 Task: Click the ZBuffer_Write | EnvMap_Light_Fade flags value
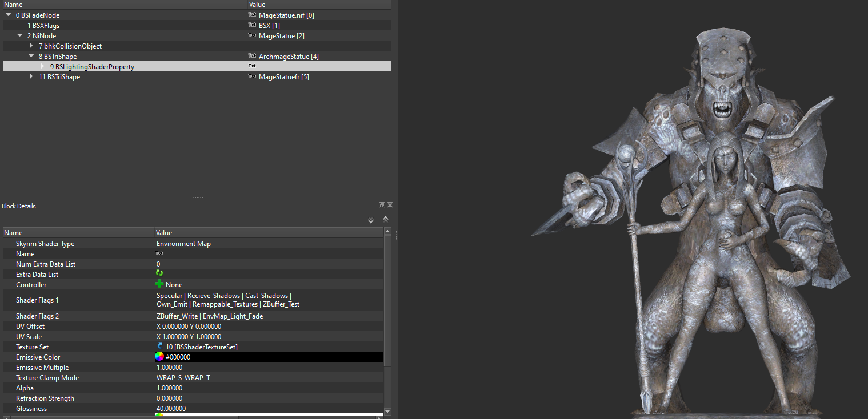(x=210, y=316)
